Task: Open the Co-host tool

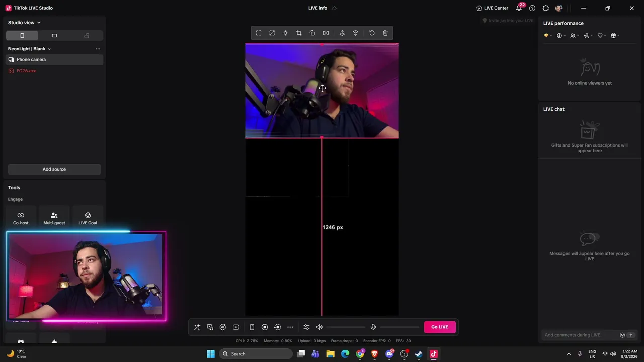Action: coord(21,218)
